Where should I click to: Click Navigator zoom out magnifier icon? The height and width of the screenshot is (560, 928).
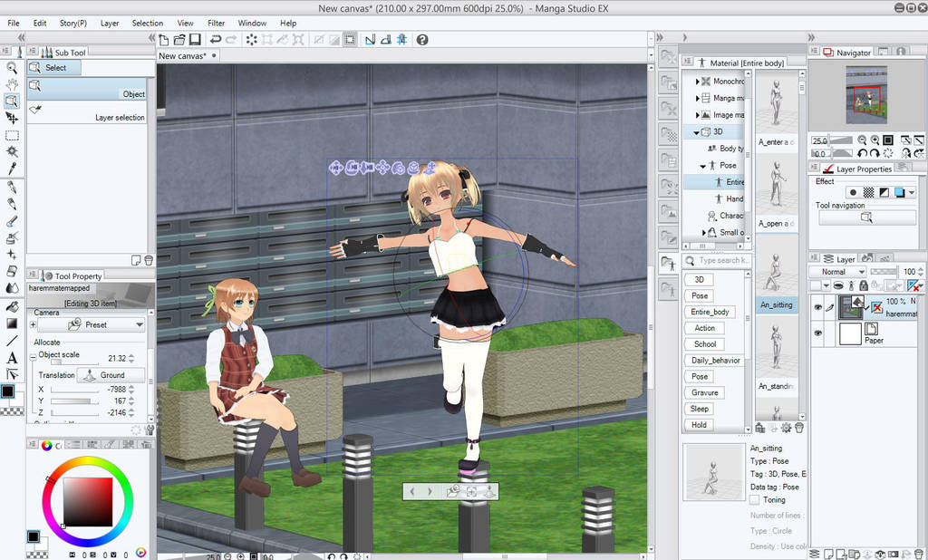(x=862, y=140)
